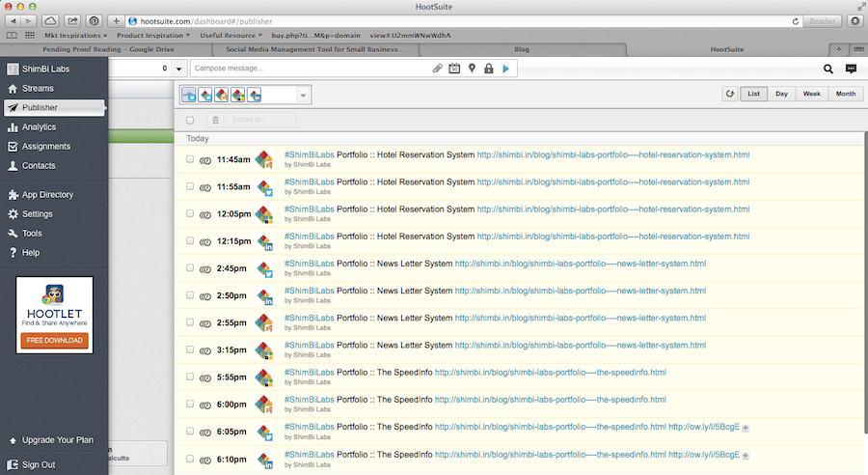
Task: Click the location pin icon
Action: (x=472, y=69)
